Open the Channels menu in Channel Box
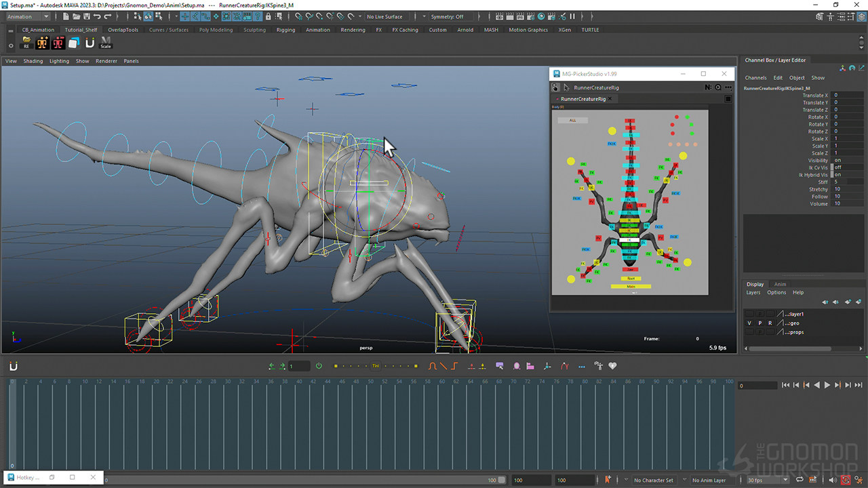This screenshot has width=868, height=488. click(755, 77)
